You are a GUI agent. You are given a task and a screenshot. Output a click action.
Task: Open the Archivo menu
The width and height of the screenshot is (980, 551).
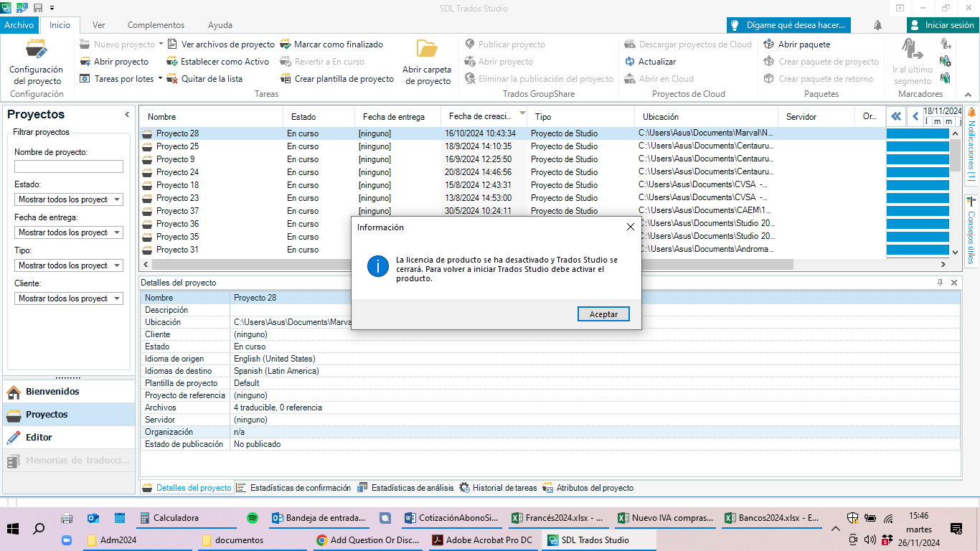point(19,25)
